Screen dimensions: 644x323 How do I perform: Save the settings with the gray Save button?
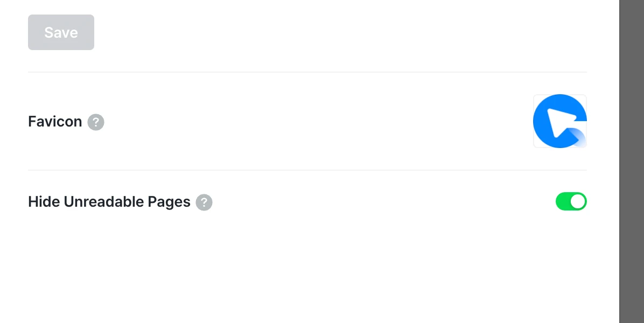click(x=61, y=32)
